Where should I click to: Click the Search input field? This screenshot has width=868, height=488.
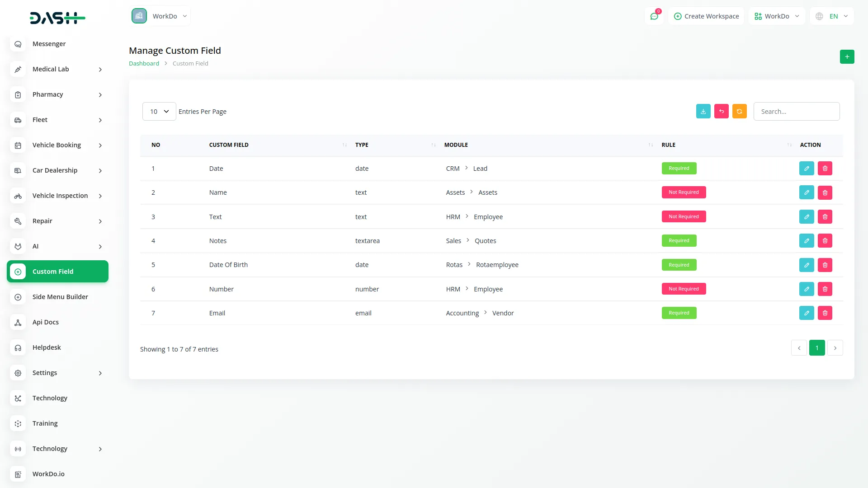point(796,112)
